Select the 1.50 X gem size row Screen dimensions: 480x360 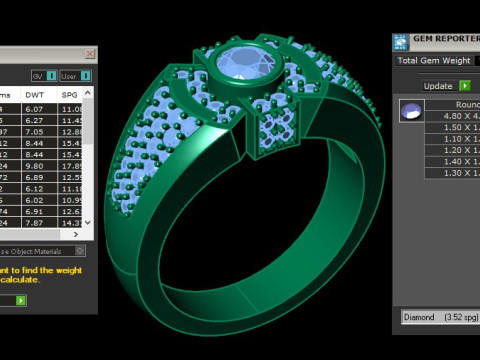click(x=453, y=127)
